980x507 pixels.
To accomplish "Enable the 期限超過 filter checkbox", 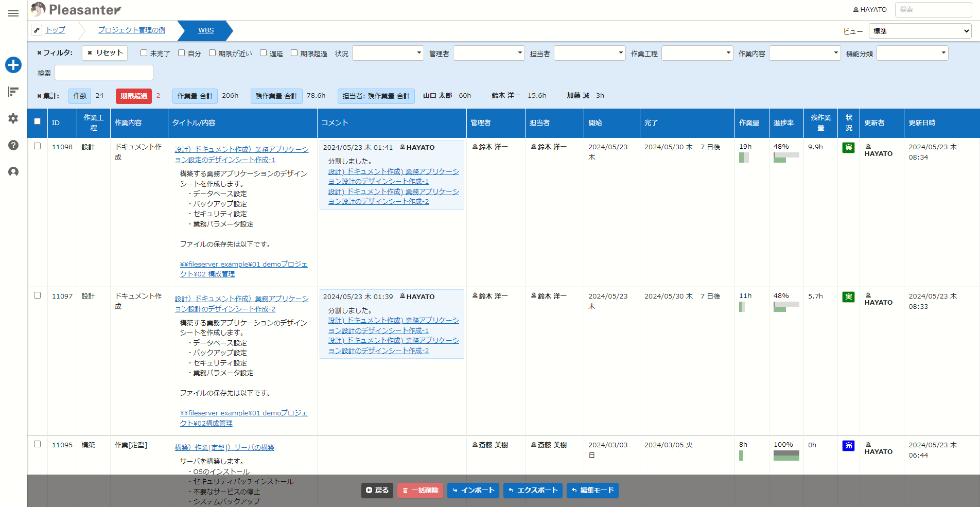I will (x=294, y=53).
